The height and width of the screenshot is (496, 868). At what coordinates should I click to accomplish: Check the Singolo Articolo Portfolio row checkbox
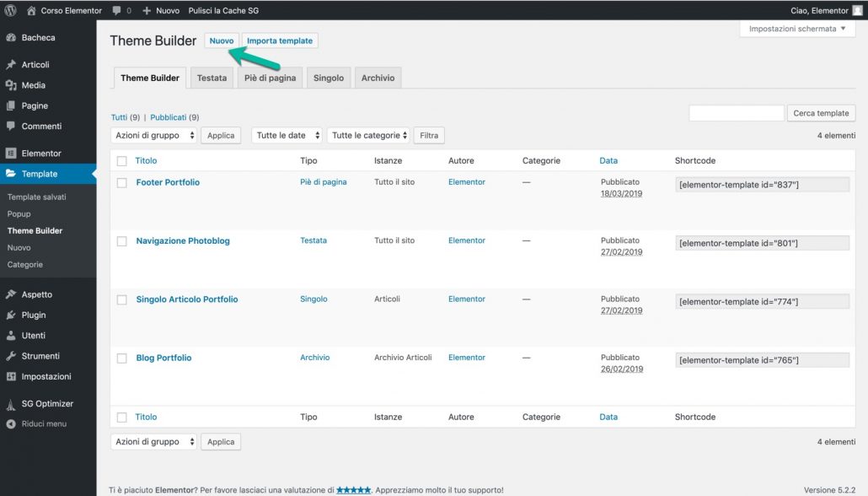tap(122, 299)
